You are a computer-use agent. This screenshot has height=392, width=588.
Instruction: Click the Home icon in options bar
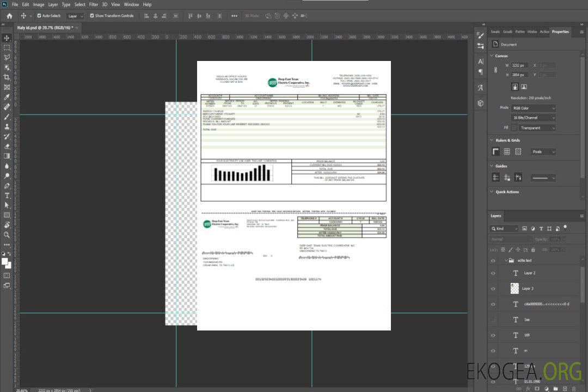9,16
